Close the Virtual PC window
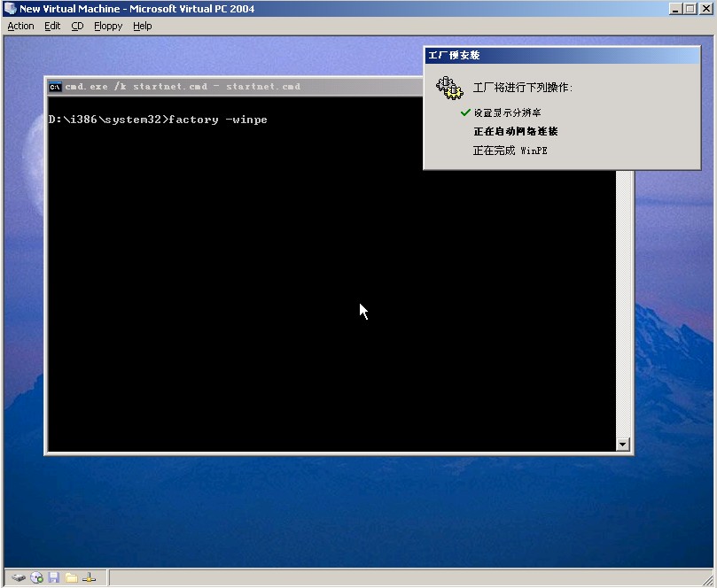The image size is (717, 588). pos(705,9)
